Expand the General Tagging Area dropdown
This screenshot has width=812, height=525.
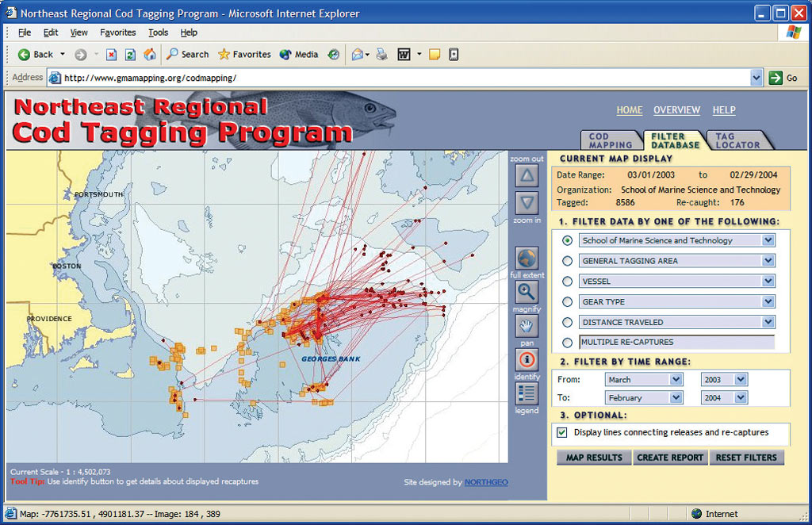(768, 261)
